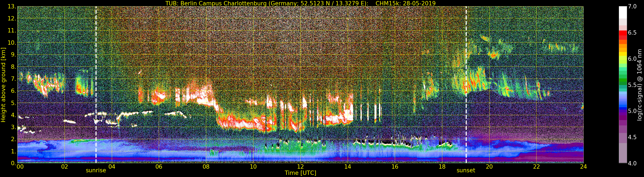Screen dimensions: 644x177
Task: Click the 'sunrise' label below the time axis
Action: coord(96,171)
